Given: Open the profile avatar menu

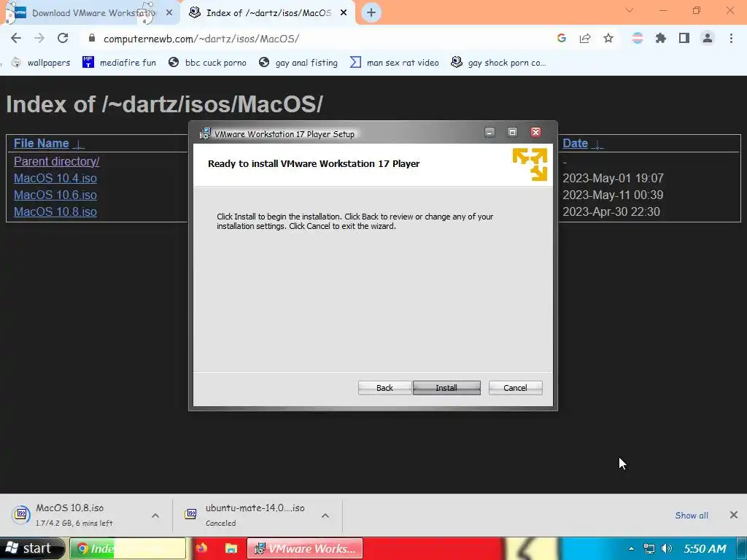Looking at the screenshot, I should [x=708, y=38].
